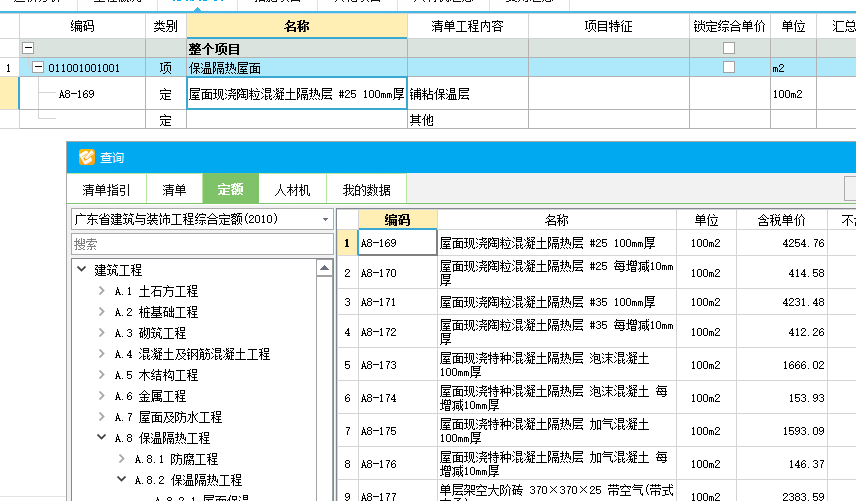
Task: Tick 锁定综合单价 checkbox in 整个项目 row
Action: coord(729,48)
